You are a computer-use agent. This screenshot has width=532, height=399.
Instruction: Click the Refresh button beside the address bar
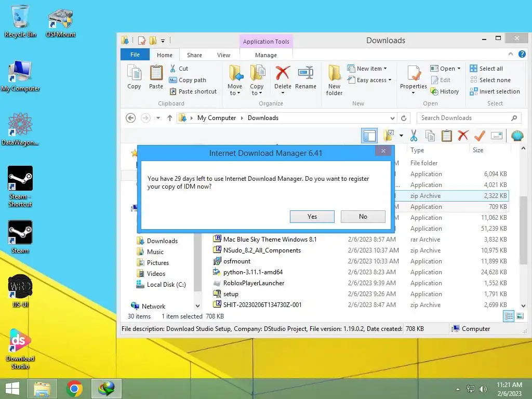click(404, 118)
